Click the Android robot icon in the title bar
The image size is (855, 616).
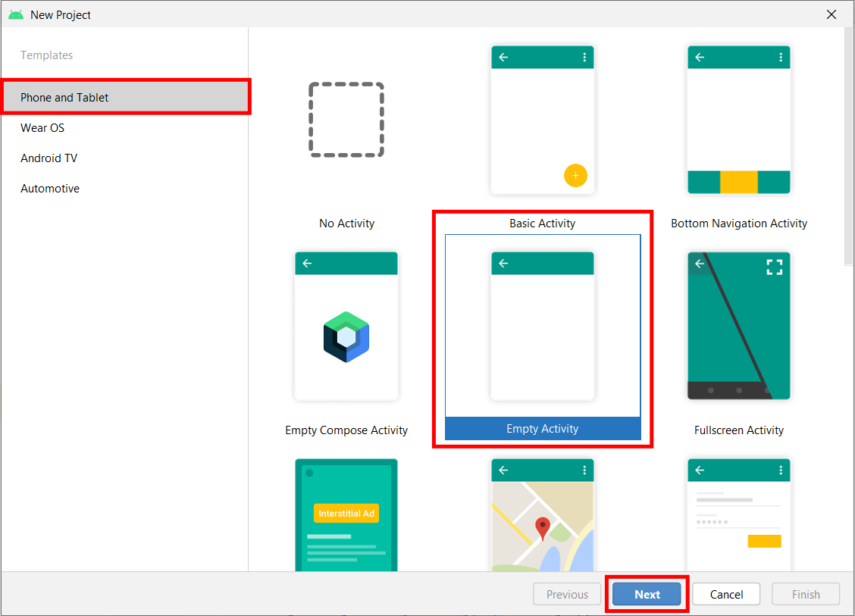(16, 14)
